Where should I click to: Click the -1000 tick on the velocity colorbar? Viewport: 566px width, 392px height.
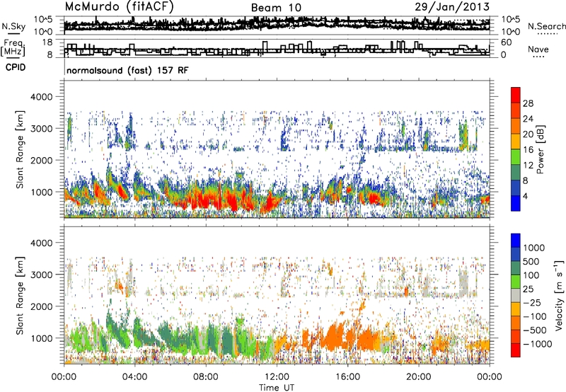[x=537, y=344]
